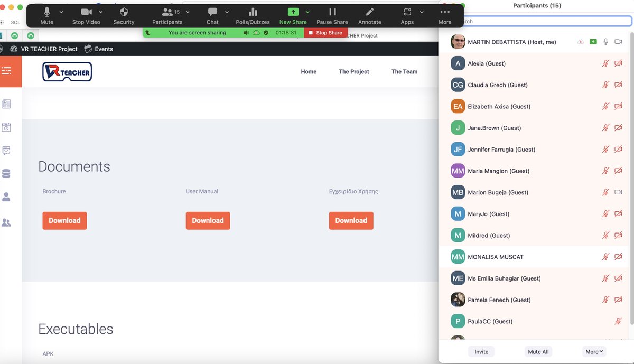634x364 pixels.
Task: Open Security shield options
Action: (124, 16)
